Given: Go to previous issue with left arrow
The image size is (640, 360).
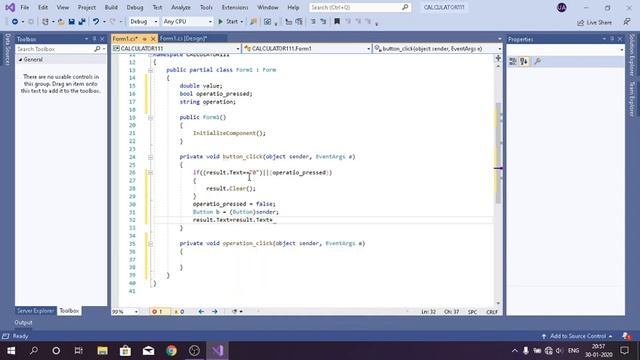Looking at the screenshot, I should point(201,311).
